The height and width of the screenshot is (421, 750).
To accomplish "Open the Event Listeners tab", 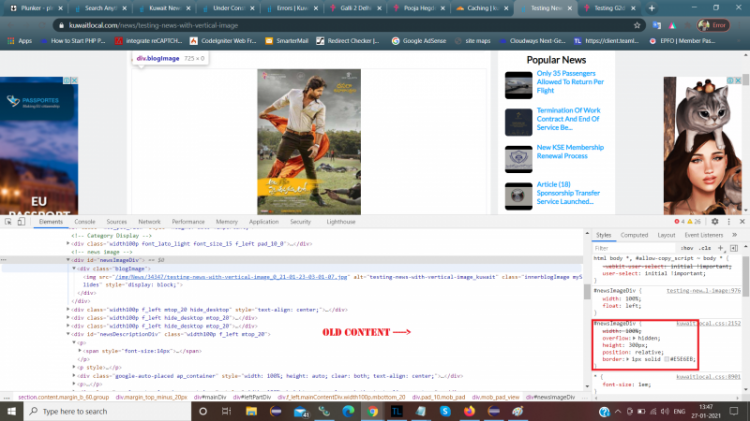I will [704, 235].
